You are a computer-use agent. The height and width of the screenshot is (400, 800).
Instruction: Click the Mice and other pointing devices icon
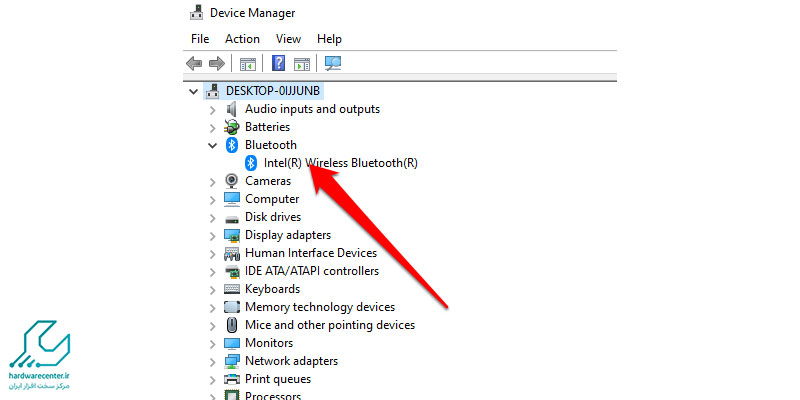click(232, 325)
